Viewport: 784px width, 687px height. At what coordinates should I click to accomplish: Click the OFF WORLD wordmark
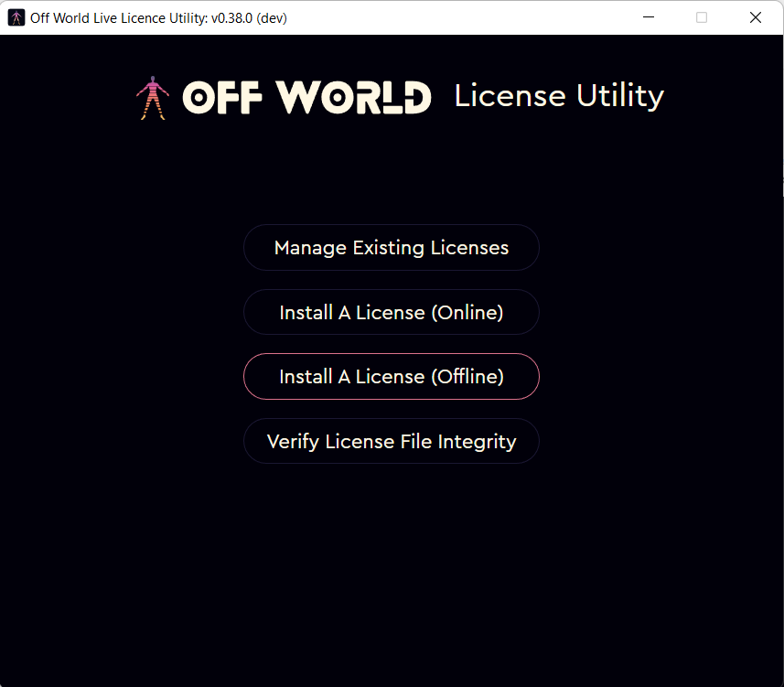[x=306, y=98]
